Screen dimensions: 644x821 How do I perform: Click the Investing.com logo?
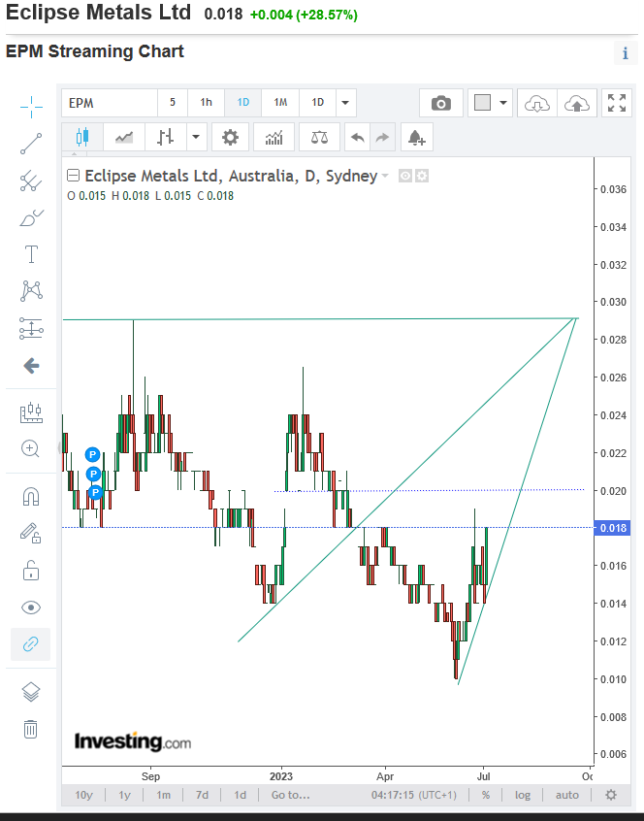132,741
